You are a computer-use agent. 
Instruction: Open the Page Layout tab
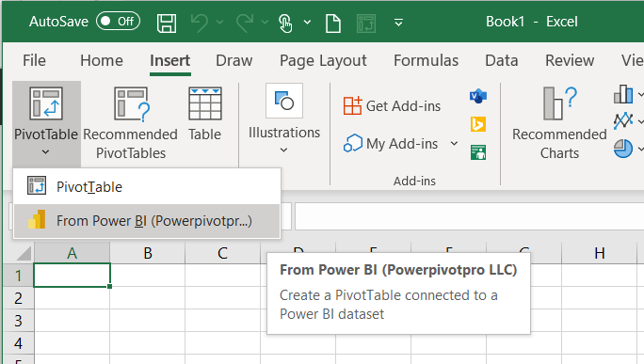(323, 61)
